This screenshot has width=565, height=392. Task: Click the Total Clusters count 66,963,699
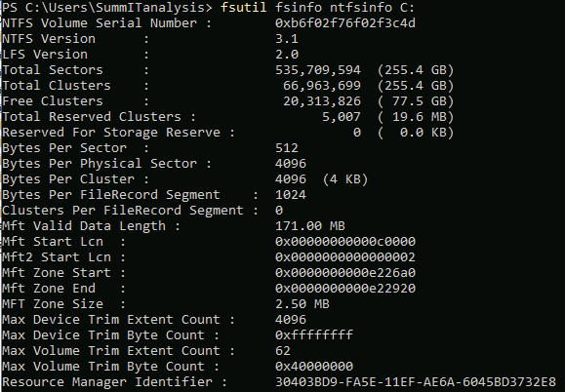(322, 86)
